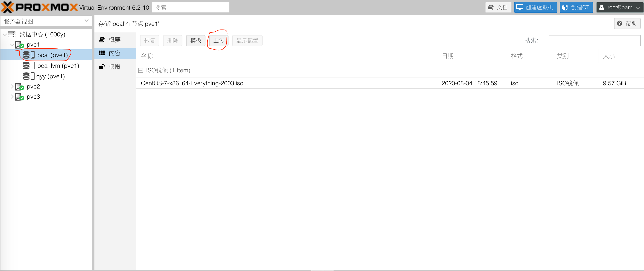This screenshot has height=271, width=644.
Task: Expand the pve2 node arrow
Action: pyautogui.click(x=12, y=87)
